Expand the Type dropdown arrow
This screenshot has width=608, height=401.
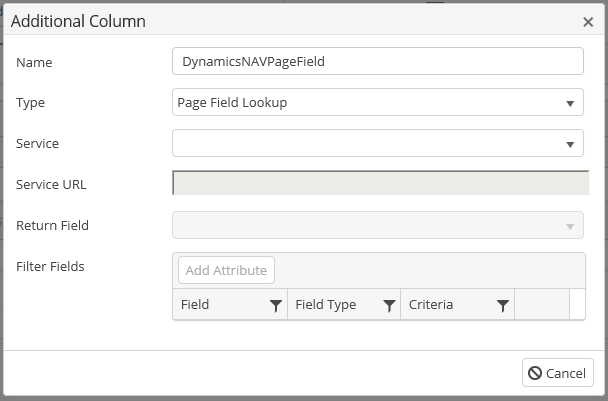(570, 103)
